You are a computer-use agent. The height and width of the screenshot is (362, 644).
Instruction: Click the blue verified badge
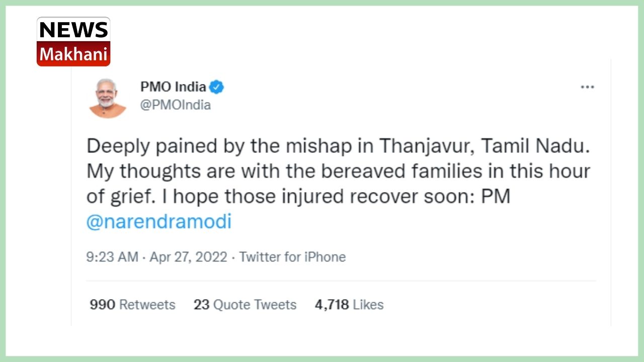[x=217, y=87]
